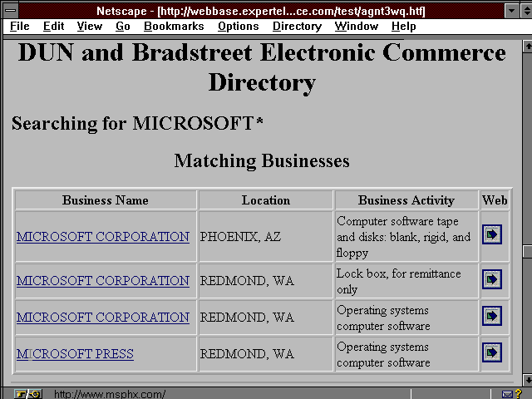532x399 pixels.
Task: Click web arrow icon for third Microsoft Corporation row
Action: coord(492,316)
